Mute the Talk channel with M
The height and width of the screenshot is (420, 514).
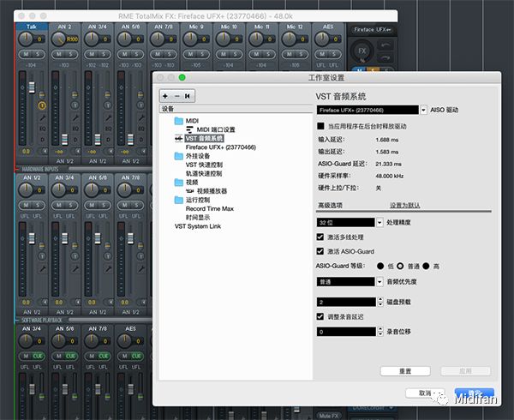point(24,53)
